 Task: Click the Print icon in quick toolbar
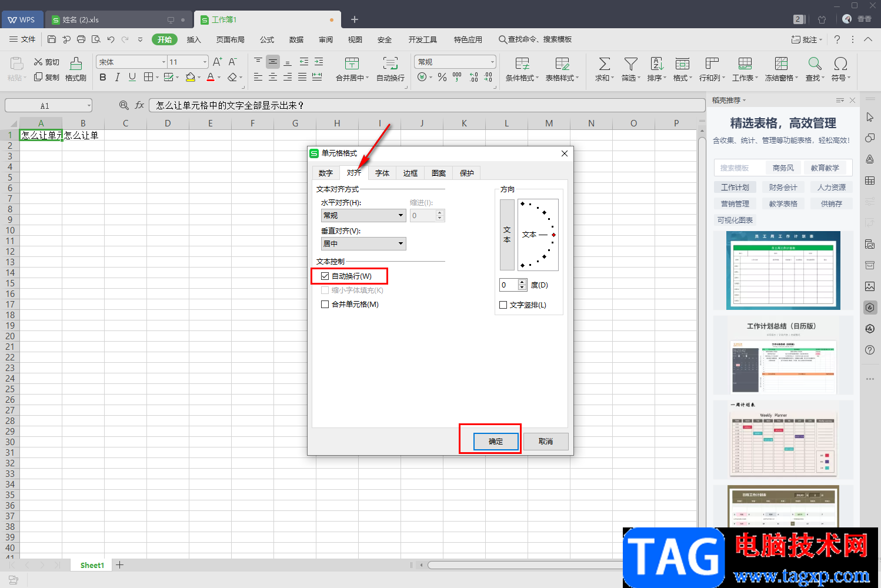click(x=81, y=39)
